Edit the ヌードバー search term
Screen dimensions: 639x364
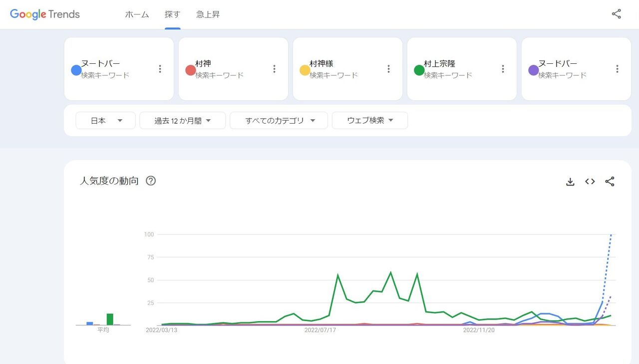558,64
